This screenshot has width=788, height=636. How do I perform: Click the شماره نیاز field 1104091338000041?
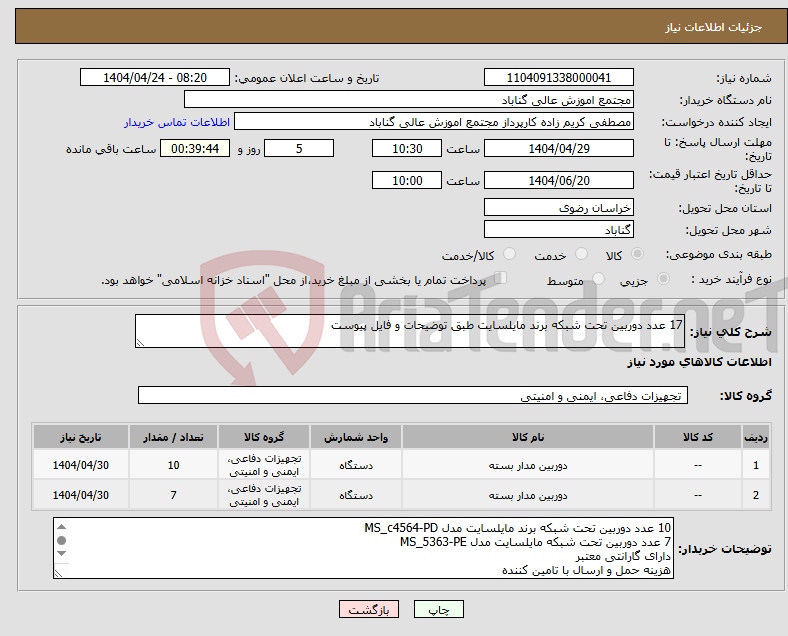click(558, 77)
